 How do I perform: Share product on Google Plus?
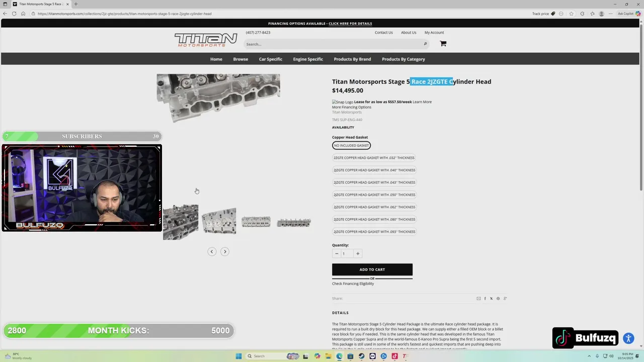(x=505, y=299)
